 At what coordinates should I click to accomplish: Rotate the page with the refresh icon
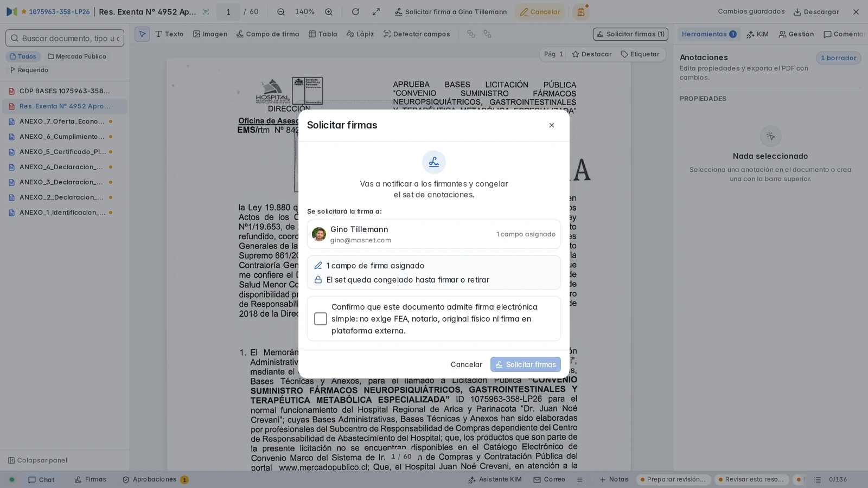[x=355, y=12]
